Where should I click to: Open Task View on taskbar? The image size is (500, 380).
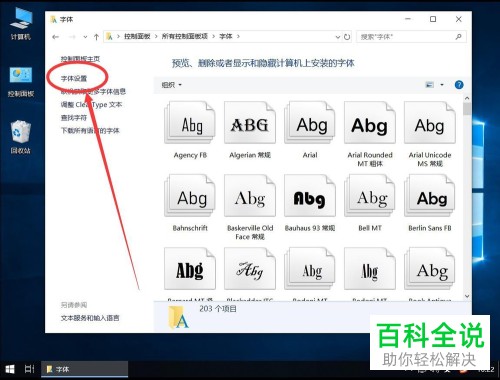point(30,369)
